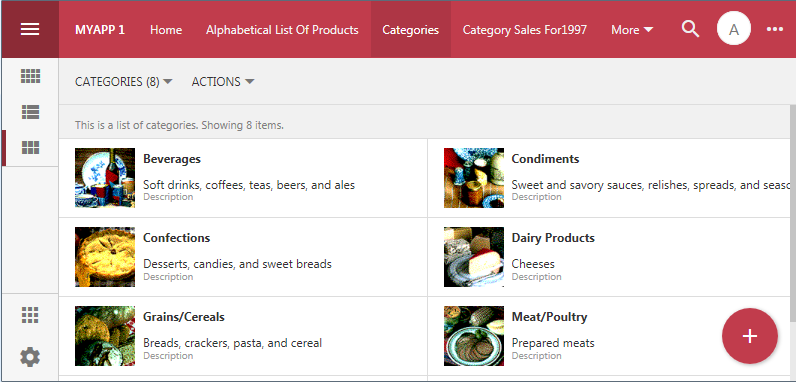Go to the Home tab
The width and height of the screenshot is (796, 382).
click(x=166, y=30)
